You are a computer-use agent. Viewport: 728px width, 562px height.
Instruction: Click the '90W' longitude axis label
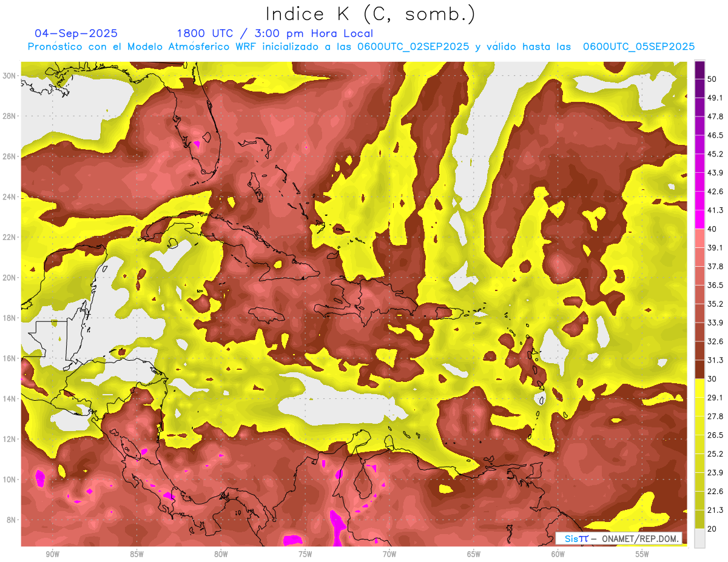click(x=52, y=554)
